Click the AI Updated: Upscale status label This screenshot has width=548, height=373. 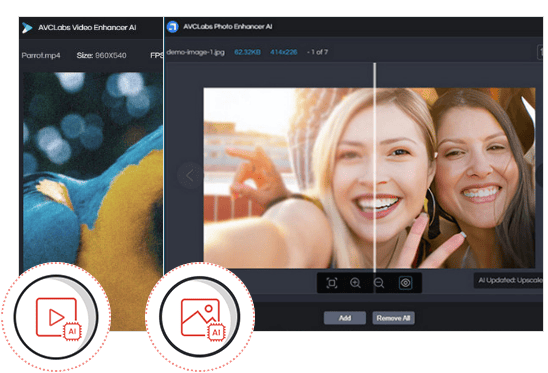510,280
